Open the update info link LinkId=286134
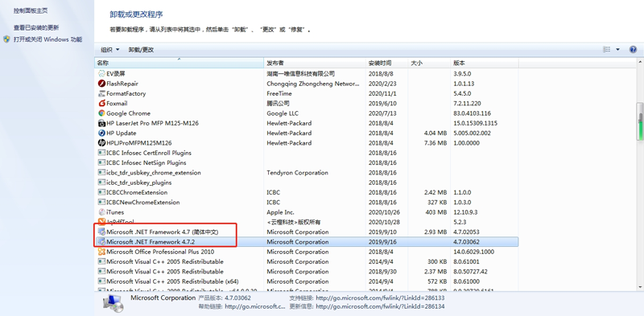This screenshot has width=644, height=316. (380, 306)
